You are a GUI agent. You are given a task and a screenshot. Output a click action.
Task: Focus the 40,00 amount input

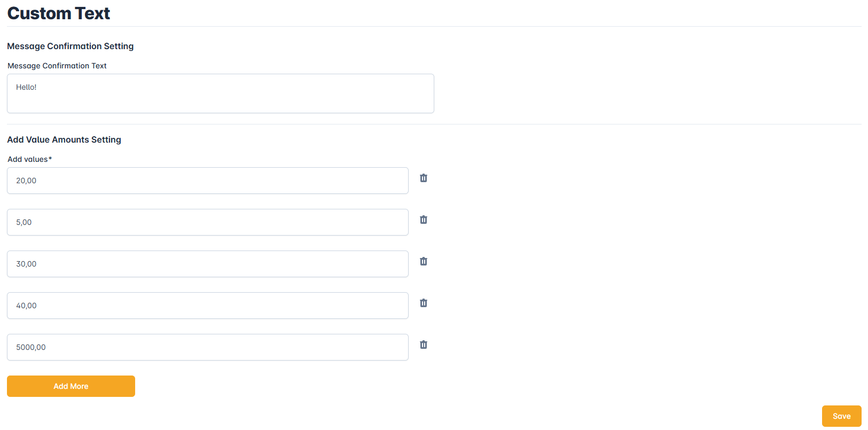pyautogui.click(x=207, y=306)
